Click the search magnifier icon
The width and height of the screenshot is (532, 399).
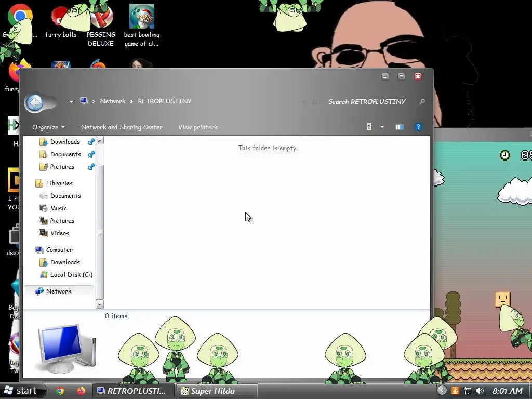[422, 101]
